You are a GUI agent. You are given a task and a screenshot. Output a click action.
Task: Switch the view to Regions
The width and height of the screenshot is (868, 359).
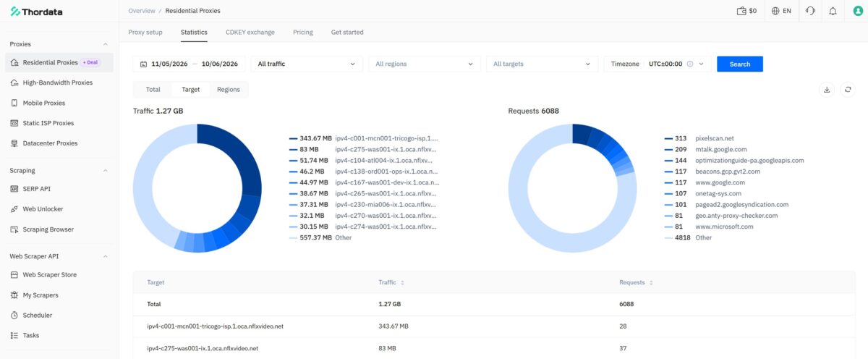229,90
